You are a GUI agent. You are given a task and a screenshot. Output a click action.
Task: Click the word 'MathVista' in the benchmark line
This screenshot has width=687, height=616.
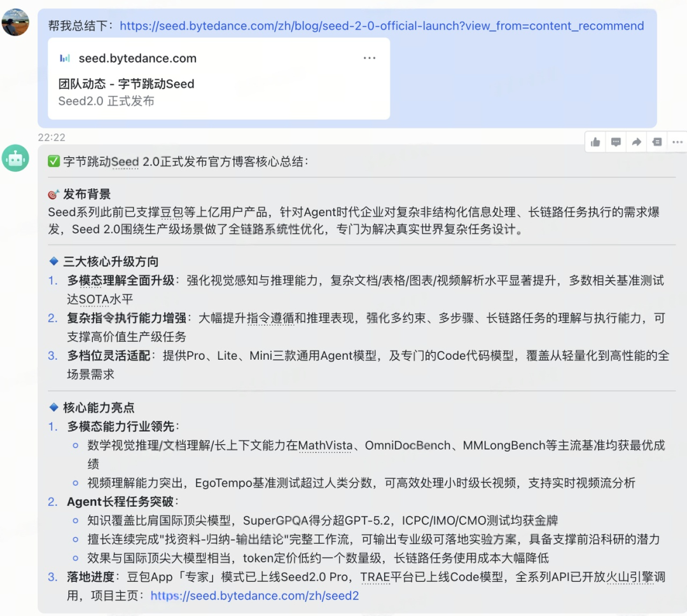[325, 445]
